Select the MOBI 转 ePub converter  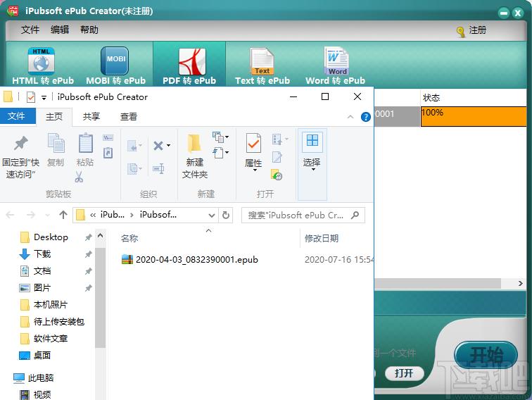(115, 66)
